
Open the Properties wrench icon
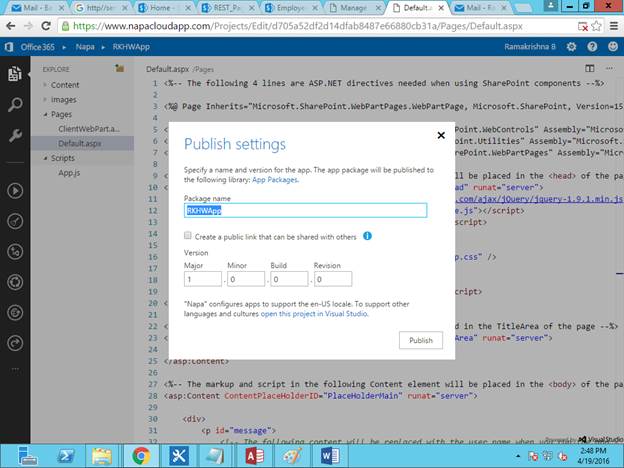tap(15, 135)
